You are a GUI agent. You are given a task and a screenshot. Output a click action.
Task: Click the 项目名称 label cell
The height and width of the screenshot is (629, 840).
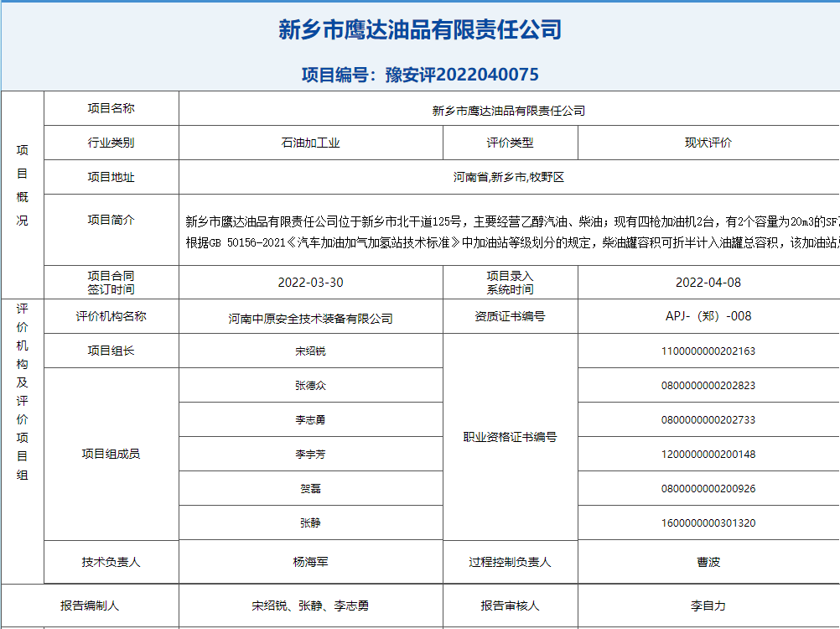[111, 108]
